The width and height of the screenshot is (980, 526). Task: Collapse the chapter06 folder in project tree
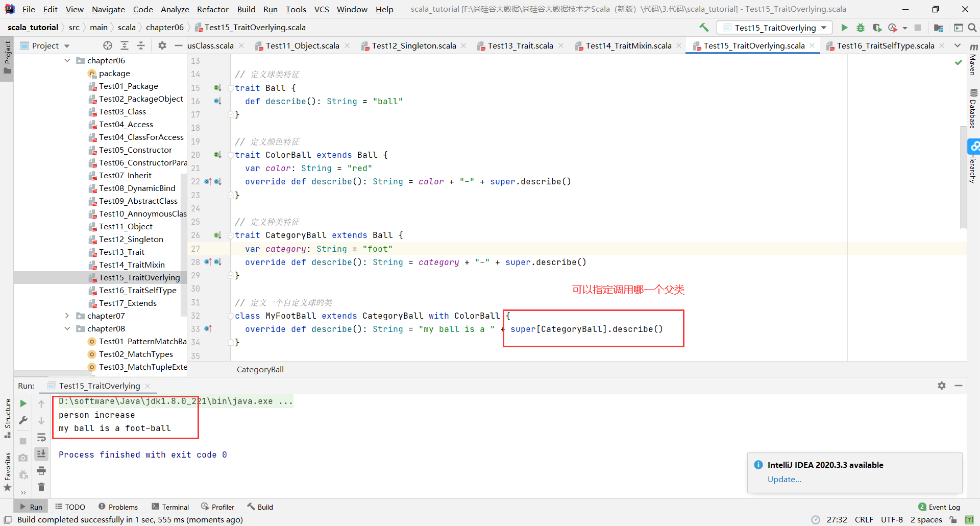pos(67,60)
